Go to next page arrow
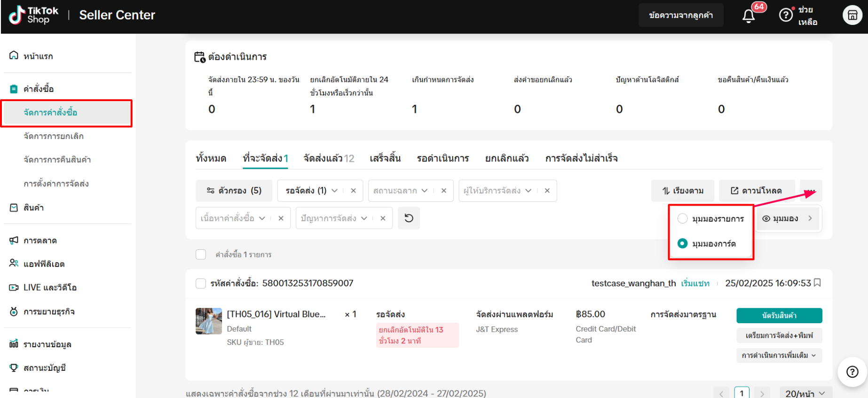Viewport: 868px width, 398px height. [x=762, y=394]
